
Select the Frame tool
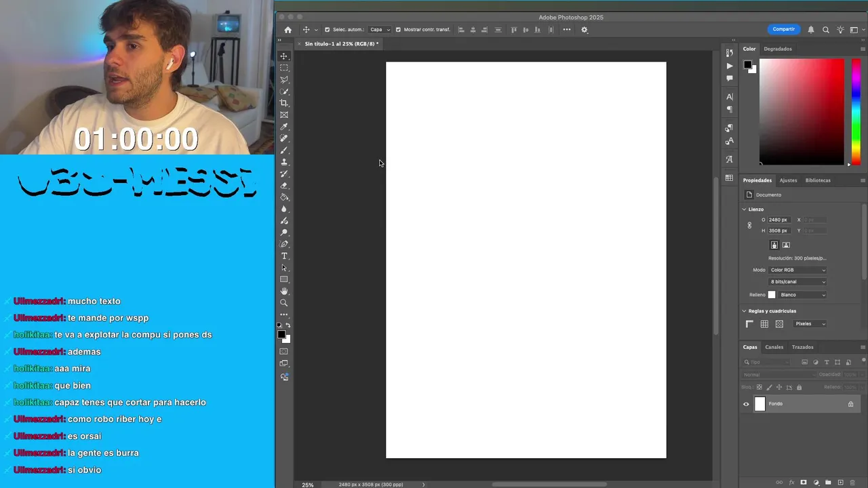284,115
